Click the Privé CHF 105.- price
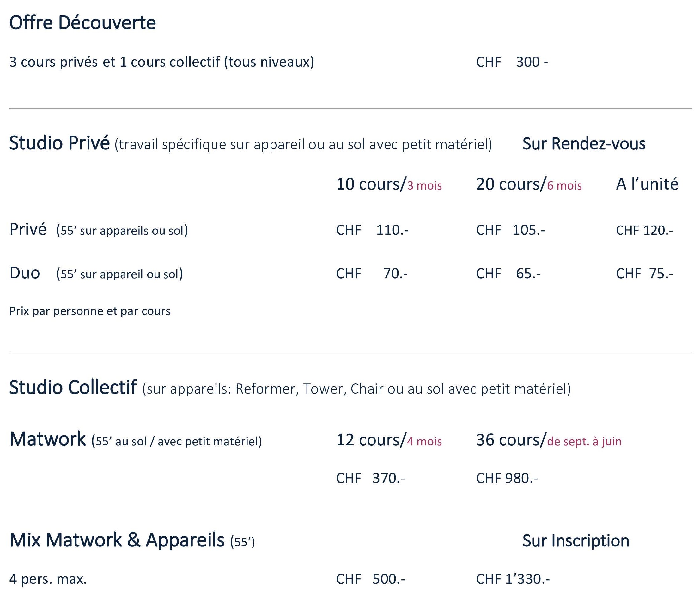This screenshot has height=597, width=700. [510, 230]
